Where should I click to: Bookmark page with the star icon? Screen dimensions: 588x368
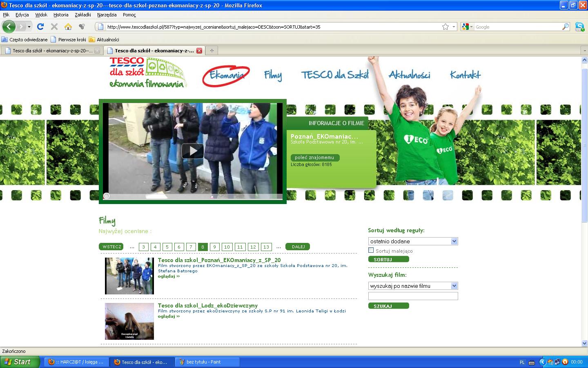pos(445,27)
